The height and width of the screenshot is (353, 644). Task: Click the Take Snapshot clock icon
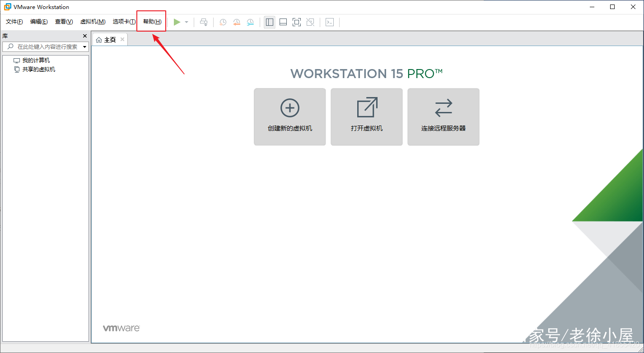(223, 22)
